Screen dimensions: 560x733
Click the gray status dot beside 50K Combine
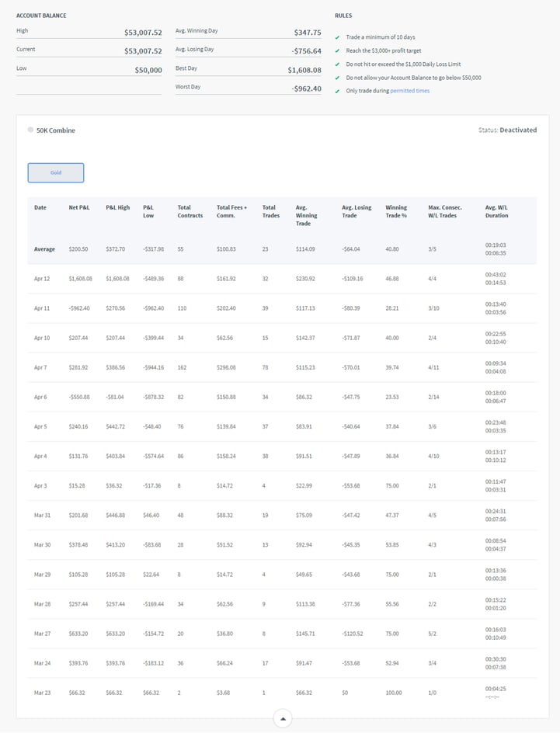click(x=30, y=130)
